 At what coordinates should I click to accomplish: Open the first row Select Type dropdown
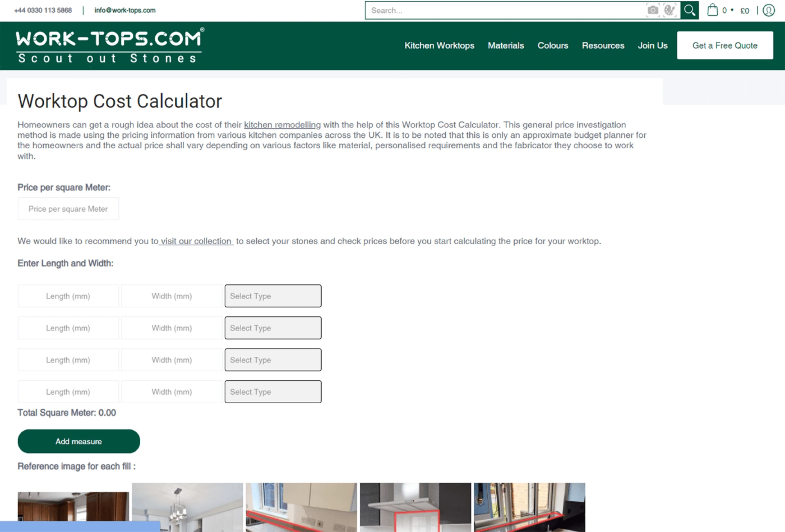[273, 296]
